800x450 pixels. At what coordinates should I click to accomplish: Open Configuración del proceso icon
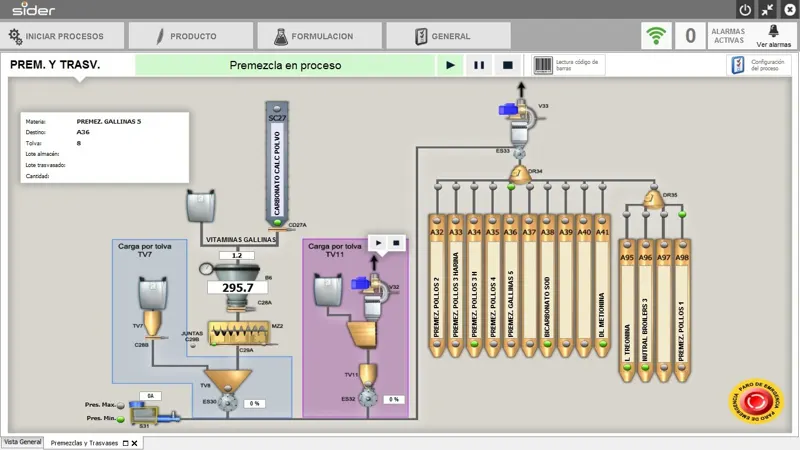click(738, 65)
